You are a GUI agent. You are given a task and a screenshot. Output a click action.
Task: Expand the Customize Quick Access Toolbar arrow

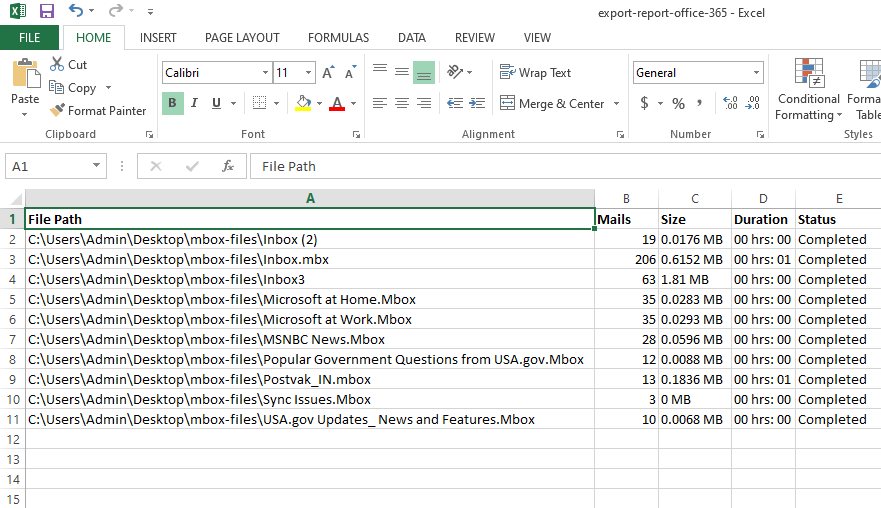pyautogui.click(x=150, y=11)
